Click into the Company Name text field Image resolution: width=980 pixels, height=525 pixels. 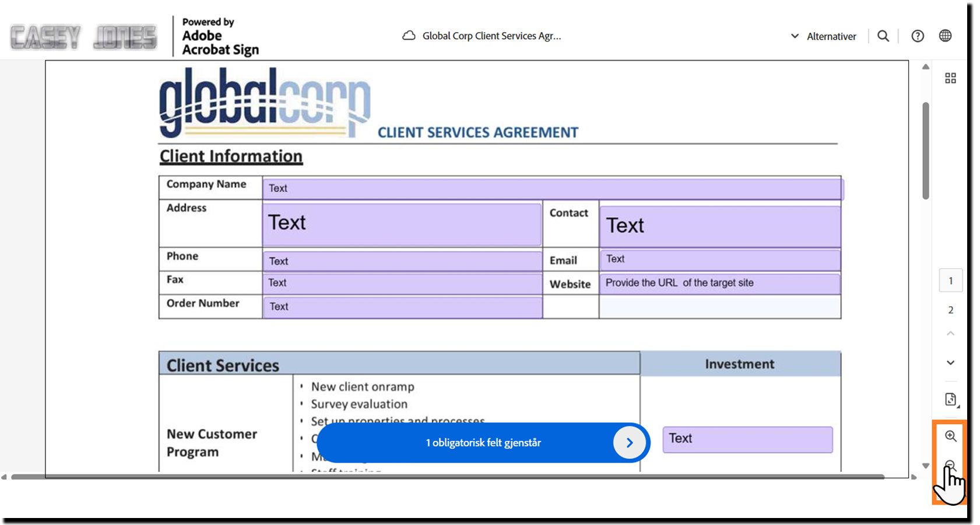click(x=552, y=188)
